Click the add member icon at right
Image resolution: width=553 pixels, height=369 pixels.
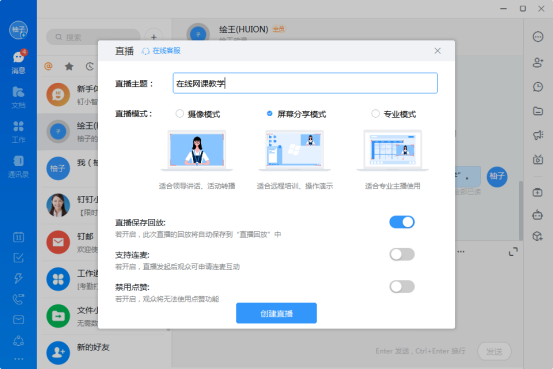(538, 62)
